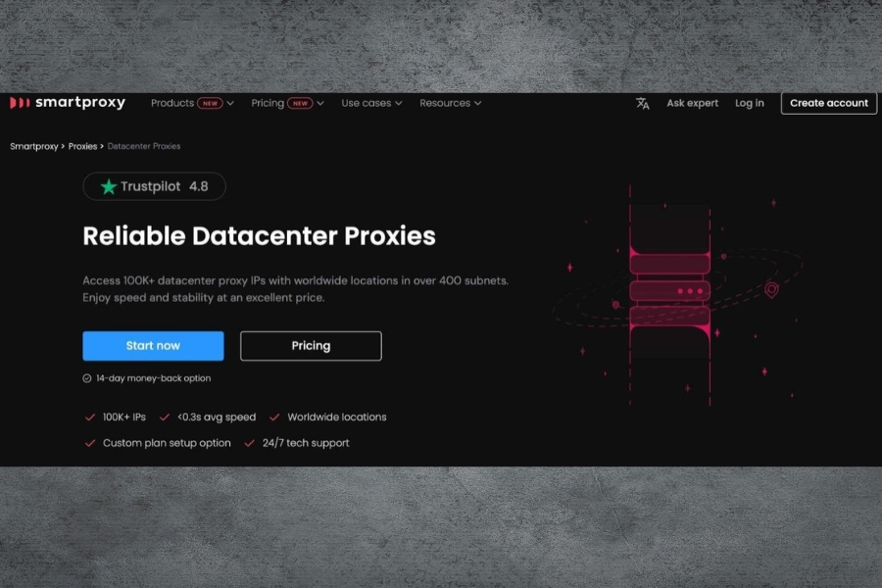The width and height of the screenshot is (882, 588).
Task: Click Log in link
Action: pos(750,103)
